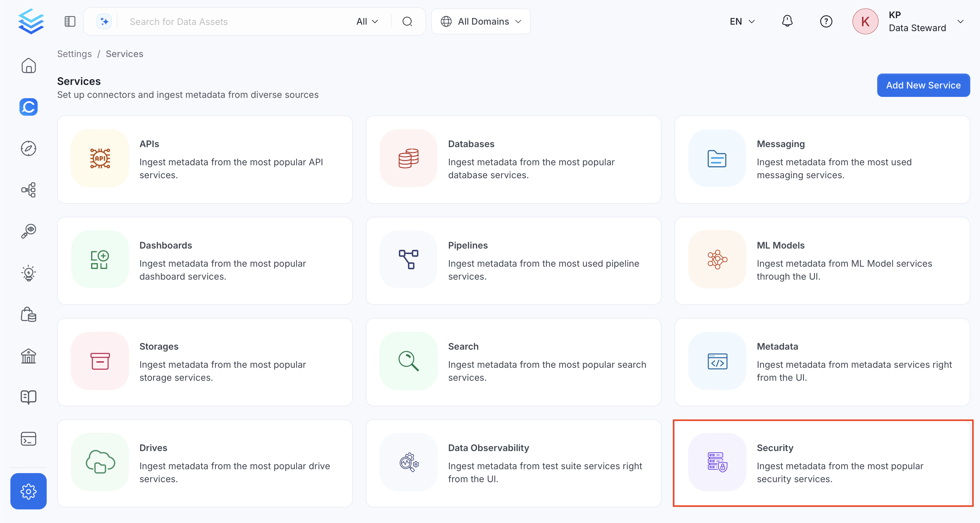980x523 pixels.
Task: Click the AI sparkle search icon
Action: tap(104, 22)
